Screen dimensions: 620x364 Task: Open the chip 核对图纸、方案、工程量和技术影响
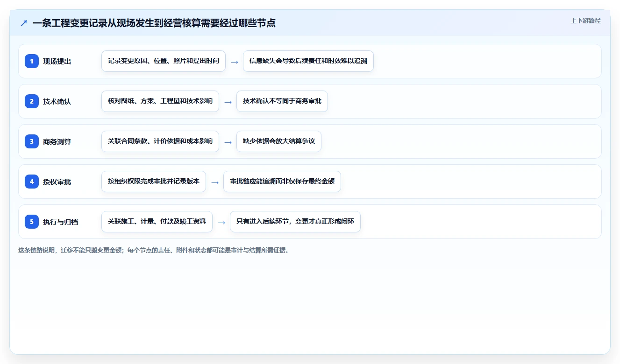(x=160, y=101)
